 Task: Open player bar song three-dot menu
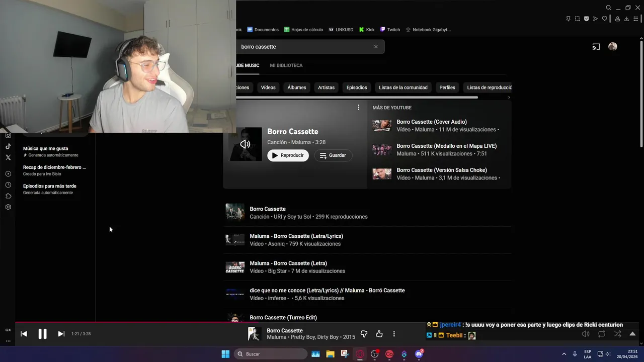[x=394, y=334]
